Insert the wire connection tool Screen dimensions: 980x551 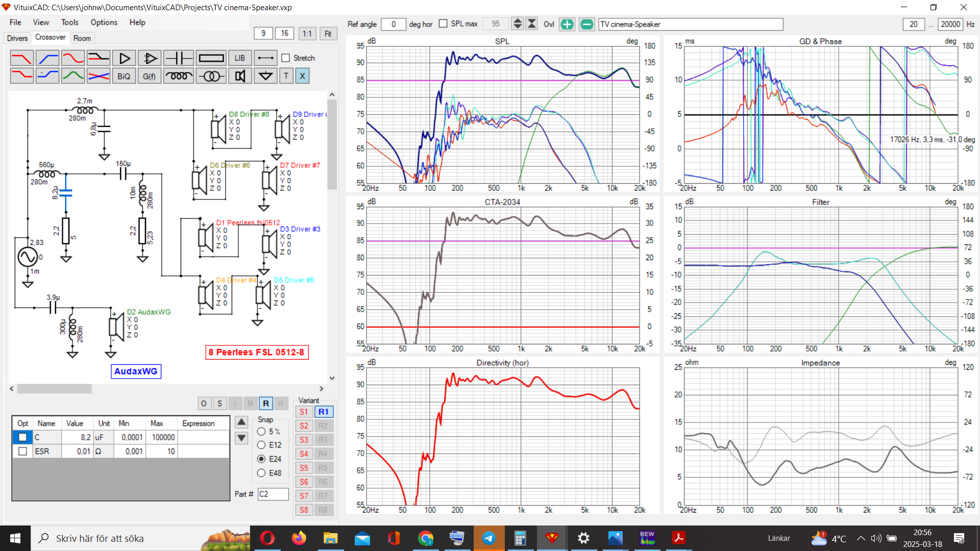point(265,58)
